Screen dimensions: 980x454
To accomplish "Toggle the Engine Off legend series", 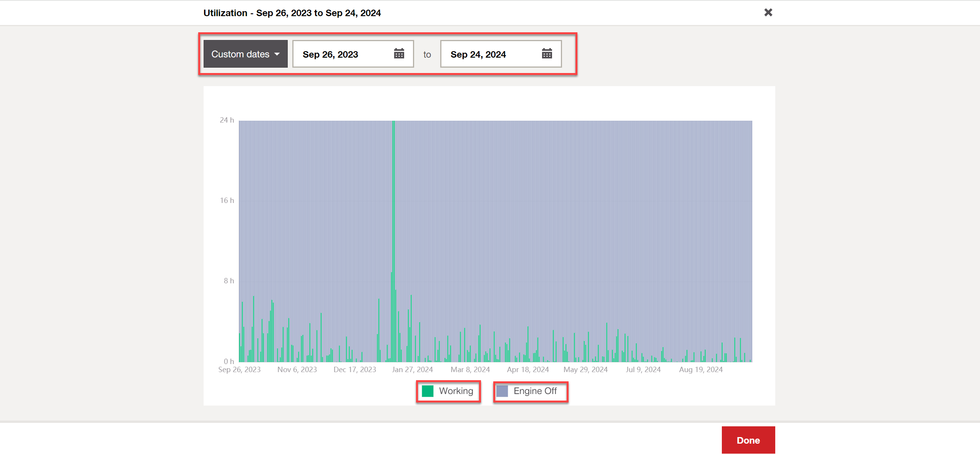I will click(527, 391).
